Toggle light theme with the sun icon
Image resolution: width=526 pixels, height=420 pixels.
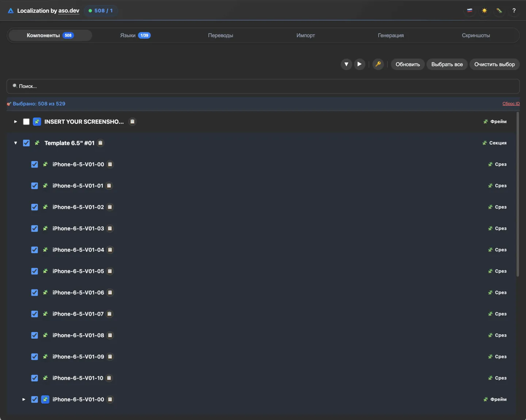pos(484,11)
